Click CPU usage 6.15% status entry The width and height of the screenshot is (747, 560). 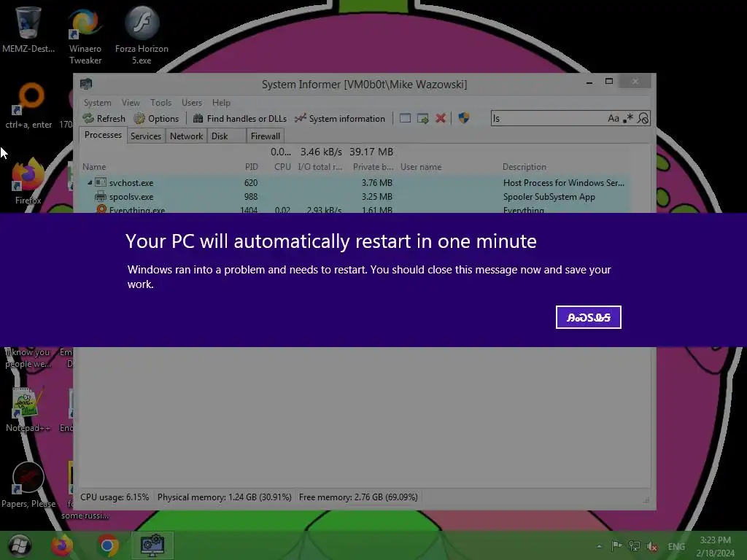click(115, 497)
